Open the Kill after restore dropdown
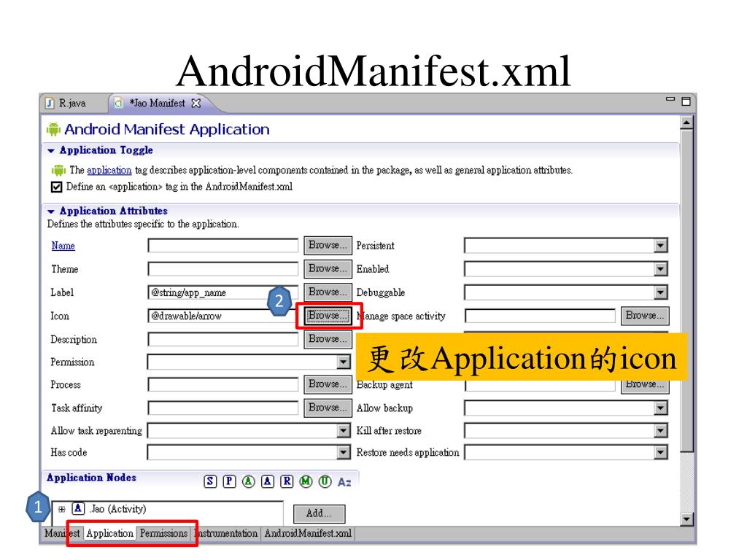Screen dimensions: 747x560 click(x=660, y=431)
